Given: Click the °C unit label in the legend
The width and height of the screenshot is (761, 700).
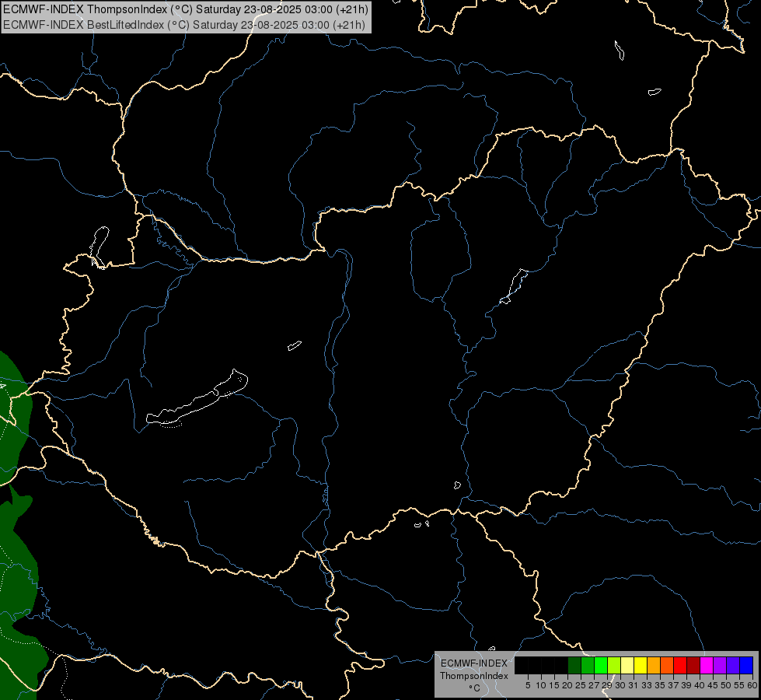Looking at the screenshot, I should 474,688.
